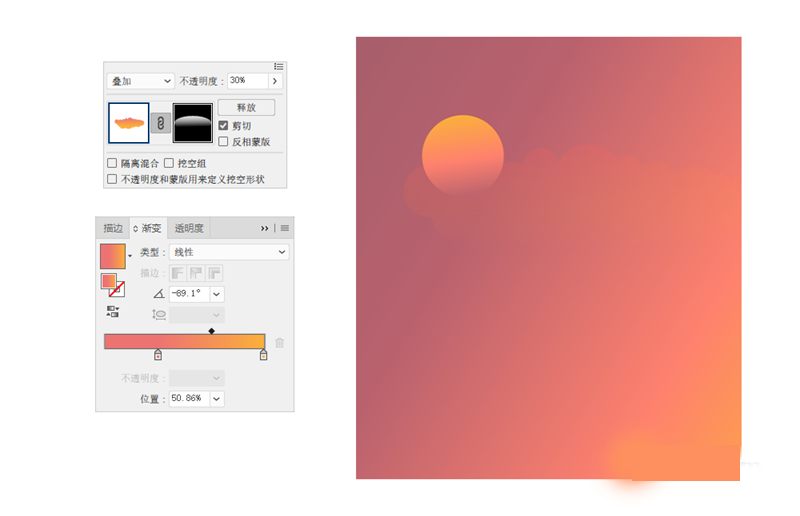Screen dimensions: 800x516
Task: Open the gradient presets arrow beside swatch
Action: [130, 256]
